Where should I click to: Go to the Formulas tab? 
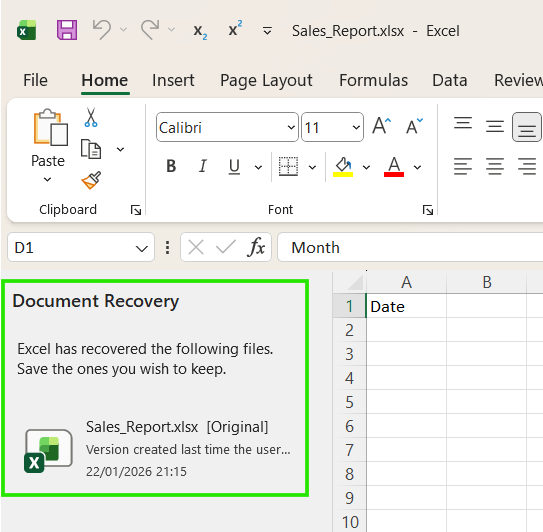pos(373,80)
